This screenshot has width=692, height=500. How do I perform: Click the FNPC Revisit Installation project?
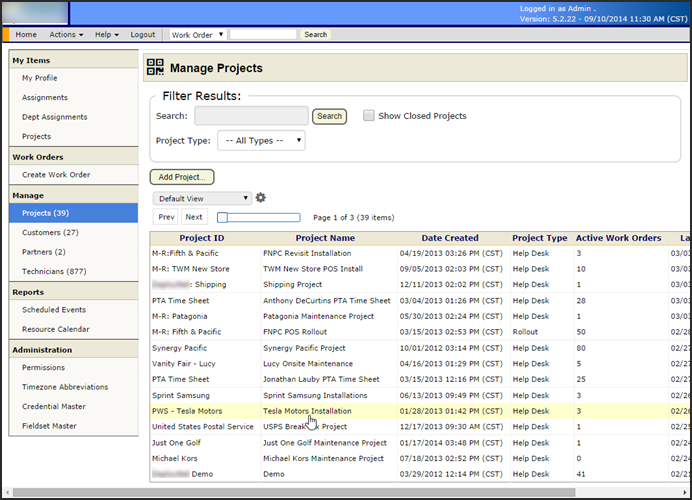307,253
